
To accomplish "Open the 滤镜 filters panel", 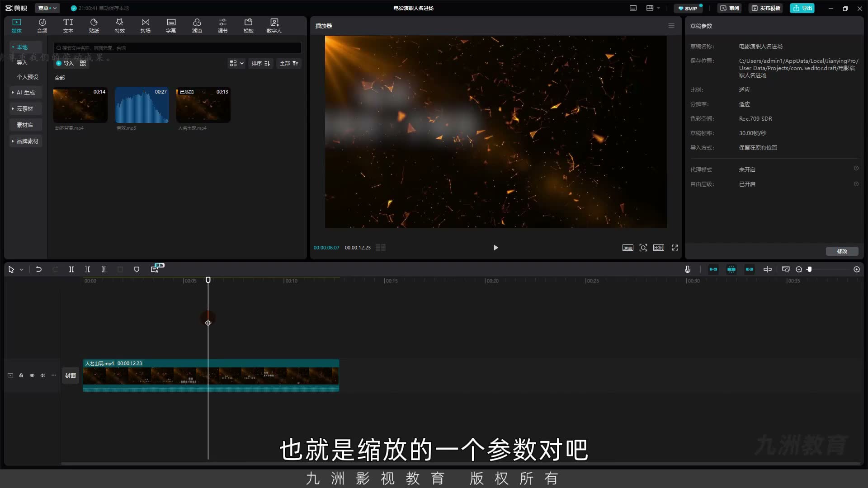I will (197, 26).
